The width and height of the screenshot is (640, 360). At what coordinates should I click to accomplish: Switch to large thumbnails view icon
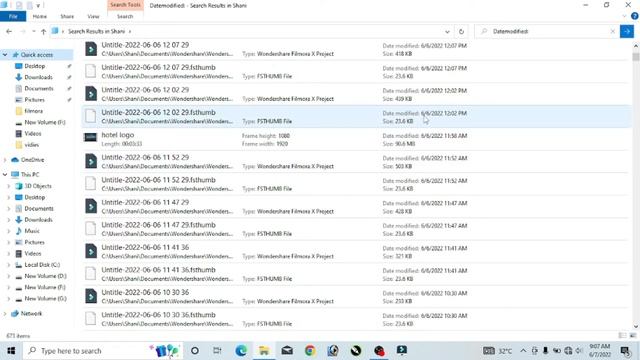click(x=633, y=336)
